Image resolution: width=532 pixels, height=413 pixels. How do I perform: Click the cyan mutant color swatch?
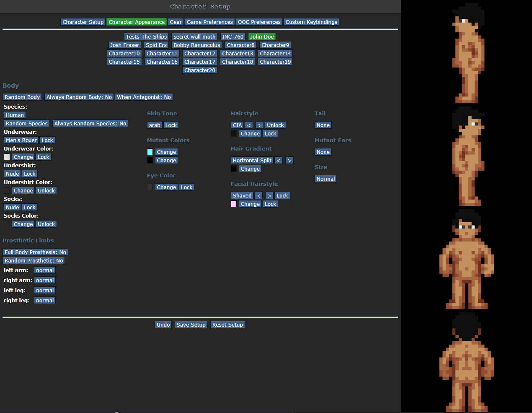point(150,152)
